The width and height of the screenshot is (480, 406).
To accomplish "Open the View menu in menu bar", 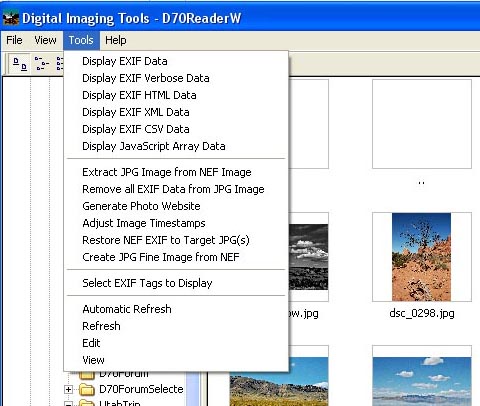I will click(45, 40).
